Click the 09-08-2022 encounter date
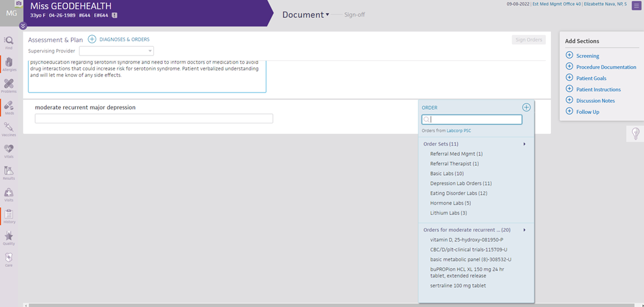The height and width of the screenshot is (307, 644). click(x=518, y=4)
